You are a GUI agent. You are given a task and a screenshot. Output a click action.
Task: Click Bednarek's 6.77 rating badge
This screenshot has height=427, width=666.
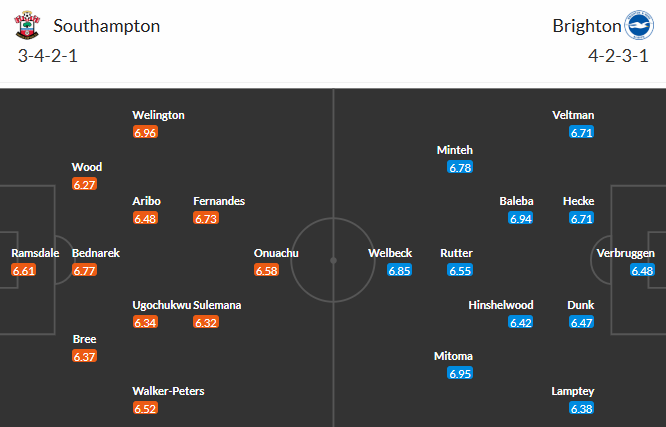[x=85, y=270]
